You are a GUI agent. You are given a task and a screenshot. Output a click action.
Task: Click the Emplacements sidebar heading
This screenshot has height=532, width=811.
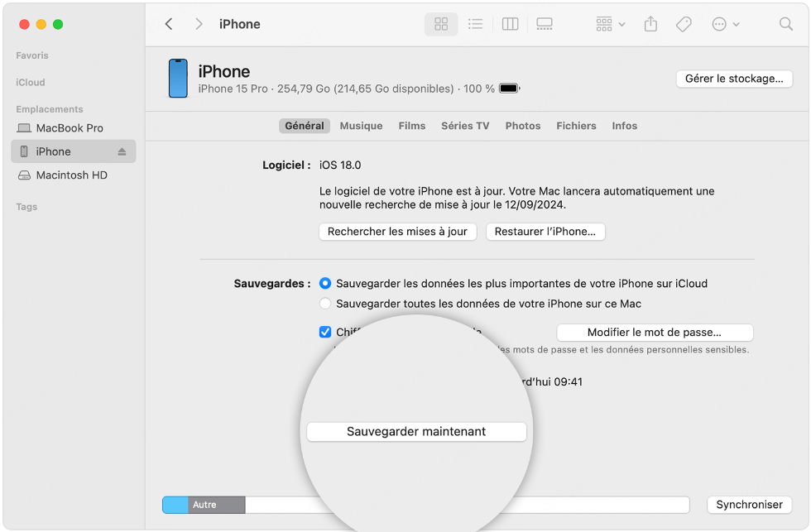(50, 109)
